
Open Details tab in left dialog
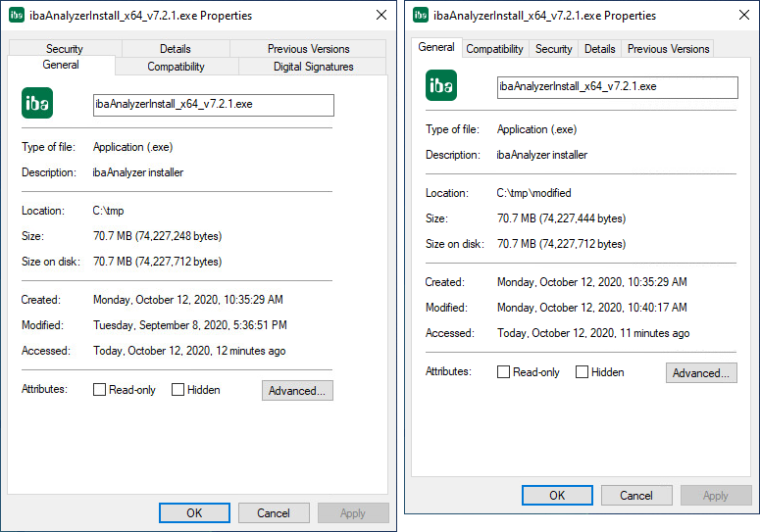(176, 49)
